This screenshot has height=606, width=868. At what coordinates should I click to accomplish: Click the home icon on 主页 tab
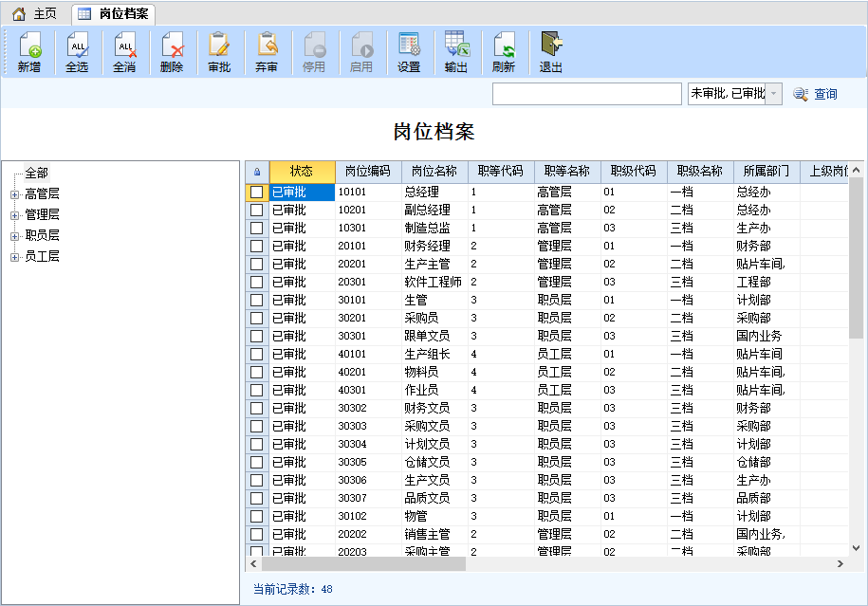[x=19, y=14]
